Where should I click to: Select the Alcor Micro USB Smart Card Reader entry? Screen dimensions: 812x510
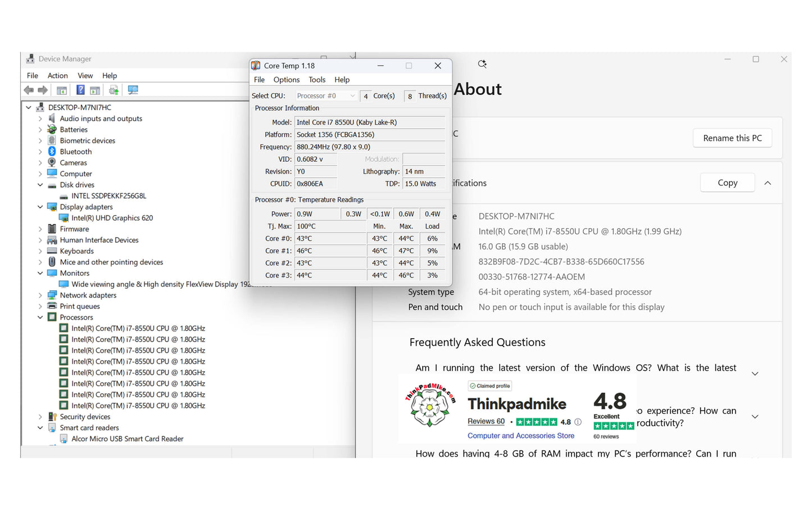tap(127, 439)
